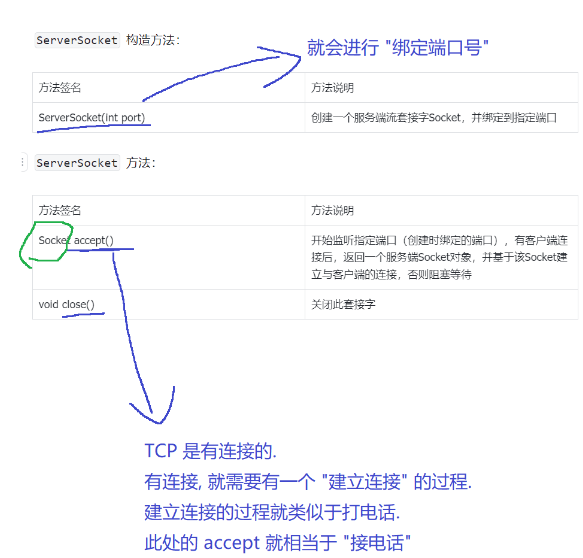Select the void close() cell

[168, 304]
